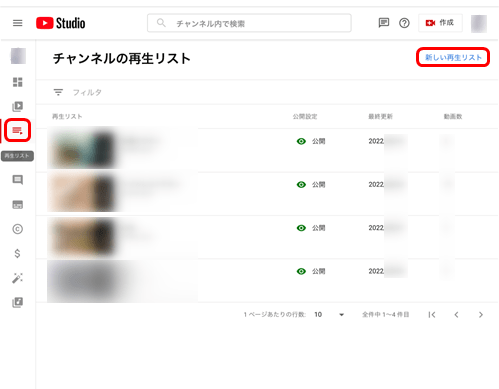Viewport: 499px width, 389px height.
Task: Click the channel avatar in the sidebar
Action: (x=18, y=56)
